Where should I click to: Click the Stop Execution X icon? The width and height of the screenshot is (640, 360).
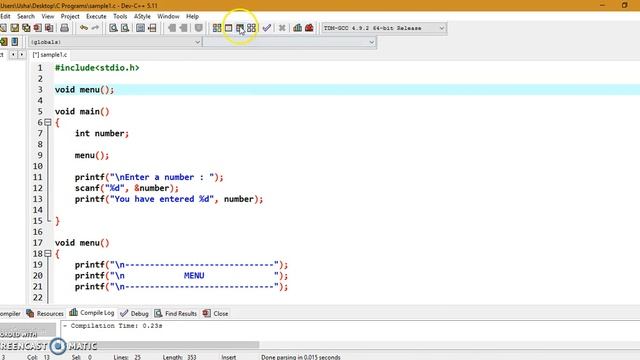click(282, 28)
